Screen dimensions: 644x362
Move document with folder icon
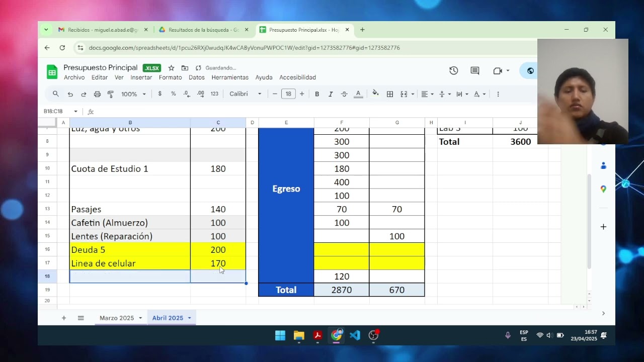tap(185, 68)
